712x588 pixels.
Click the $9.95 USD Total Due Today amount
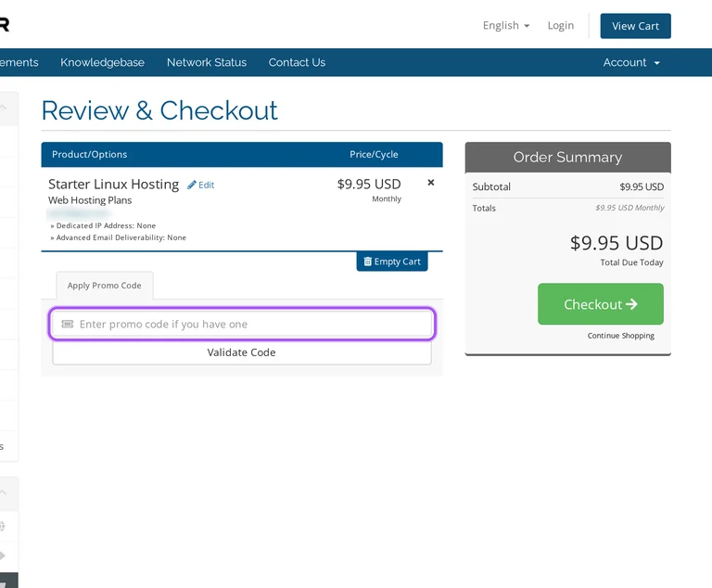[617, 243]
